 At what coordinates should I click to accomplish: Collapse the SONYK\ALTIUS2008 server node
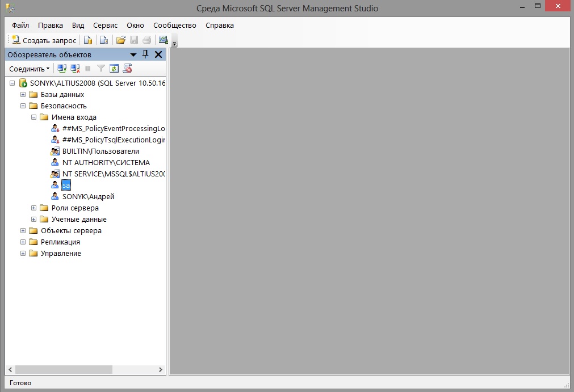(12, 83)
